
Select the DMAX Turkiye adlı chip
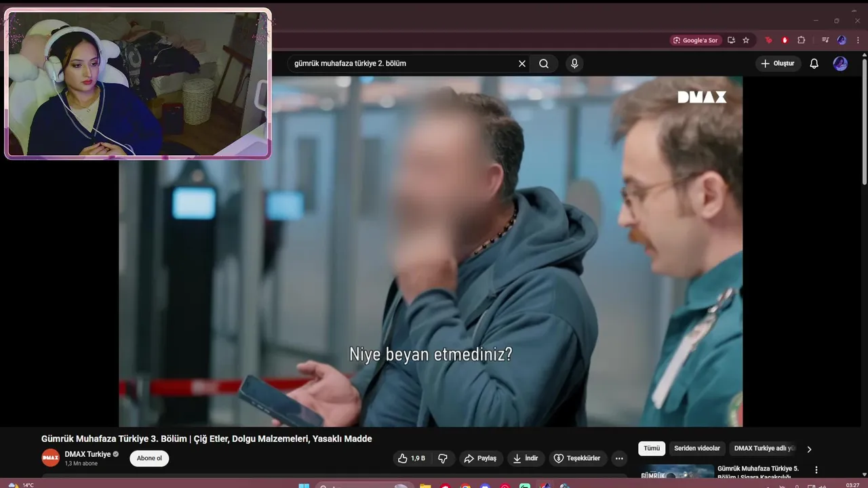[x=764, y=449]
